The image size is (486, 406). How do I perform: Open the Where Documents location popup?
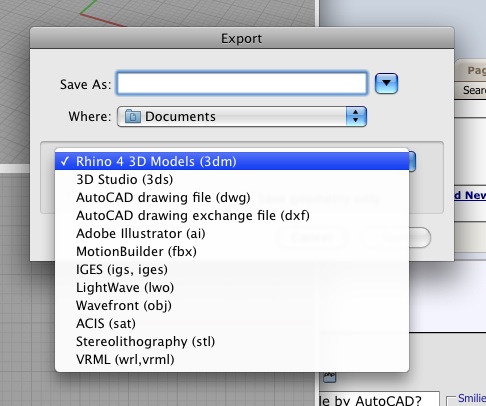(242, 116)
